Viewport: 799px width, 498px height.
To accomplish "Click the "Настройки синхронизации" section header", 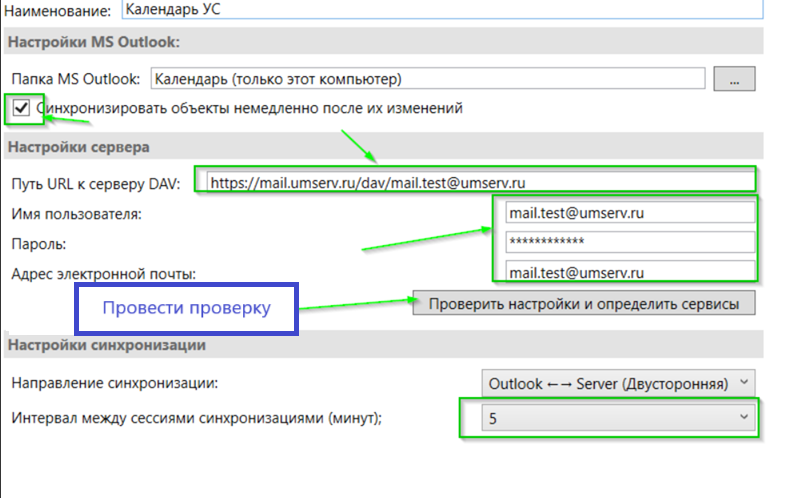I will tap(107, 345).
